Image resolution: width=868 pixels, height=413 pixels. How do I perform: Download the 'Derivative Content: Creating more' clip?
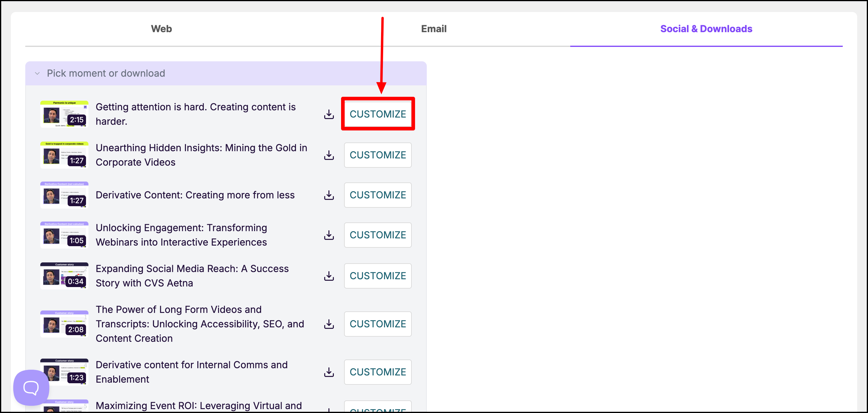click(329, 195)
